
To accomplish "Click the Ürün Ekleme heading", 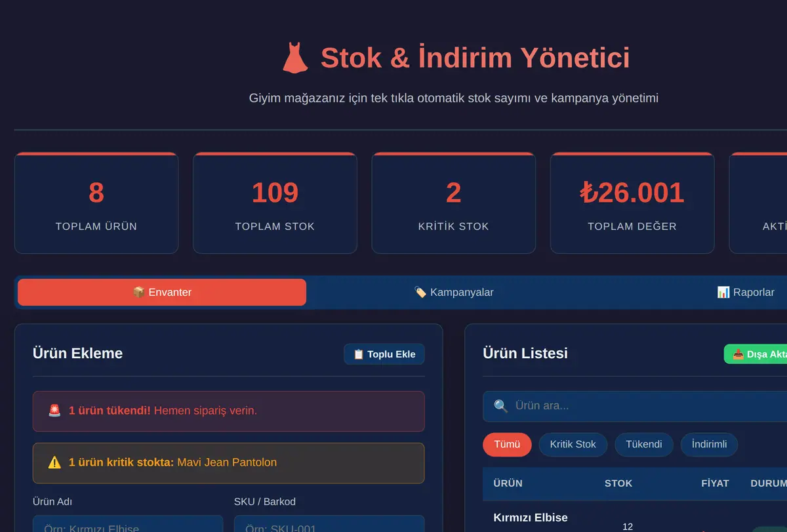I will tap(77, 354).
